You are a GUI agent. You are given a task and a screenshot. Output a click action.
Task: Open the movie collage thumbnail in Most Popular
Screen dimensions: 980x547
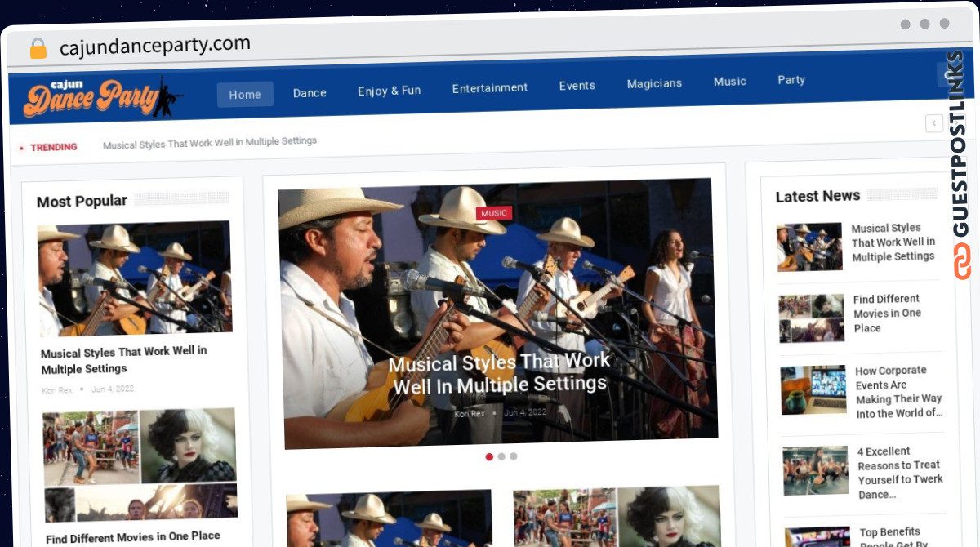click(x=140, y=464)
